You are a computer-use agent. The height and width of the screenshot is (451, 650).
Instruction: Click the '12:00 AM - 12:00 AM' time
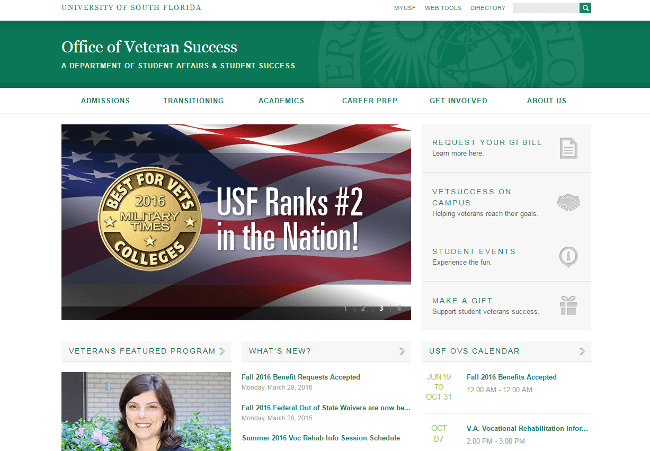click(x=499, y=390)
